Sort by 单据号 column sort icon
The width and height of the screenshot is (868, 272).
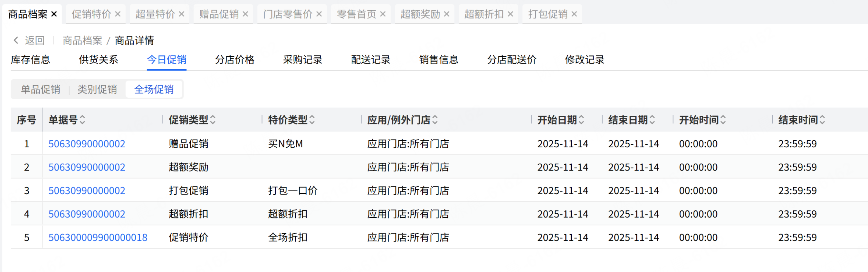pos(82,120)
